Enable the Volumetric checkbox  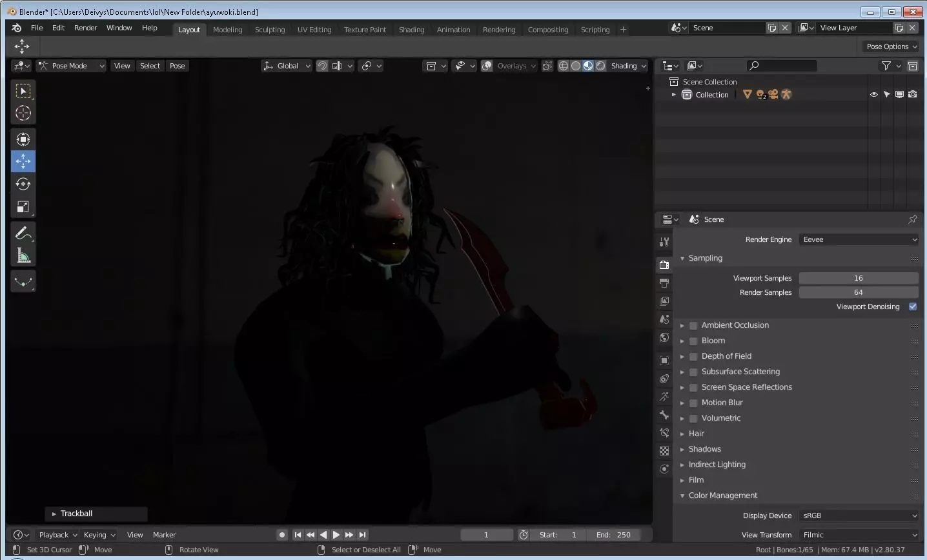[693, 418]
